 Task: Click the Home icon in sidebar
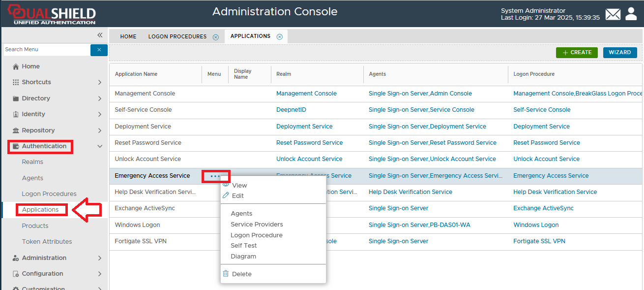click(x=16, y=66)
